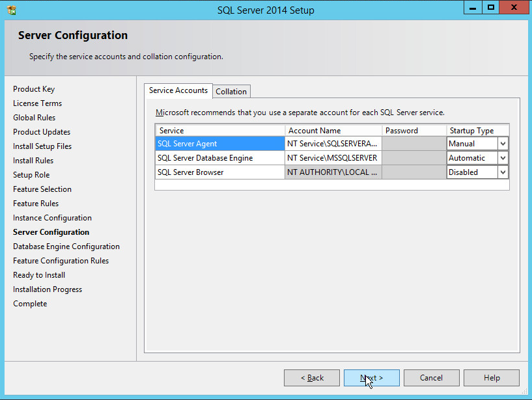Click password field for SQL Server Agent
The image size is (532, 400).
pyautogui.click(x=413, y=144)
